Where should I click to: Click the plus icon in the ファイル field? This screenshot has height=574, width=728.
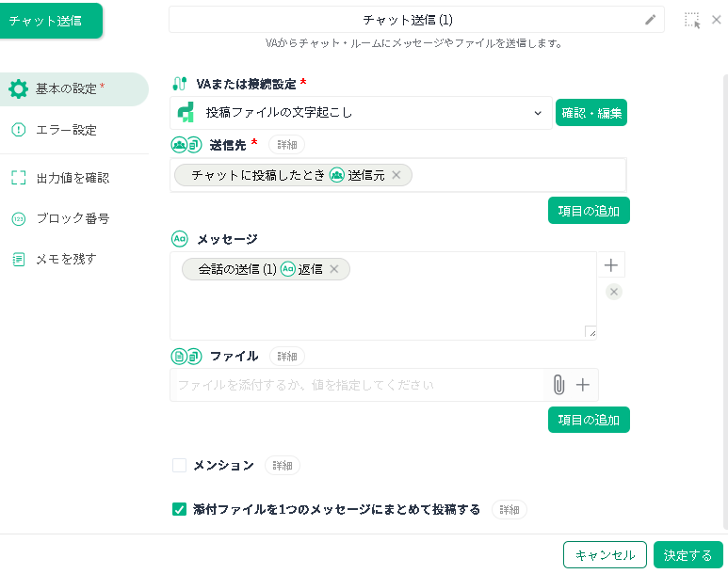(583, 385)
